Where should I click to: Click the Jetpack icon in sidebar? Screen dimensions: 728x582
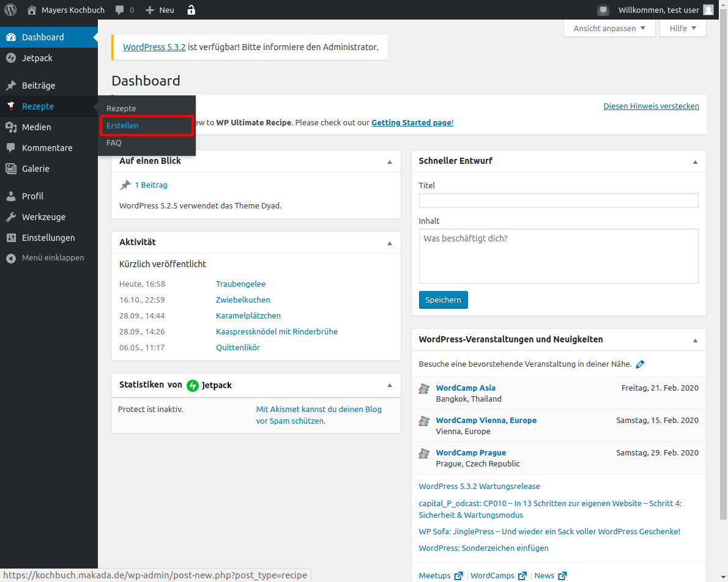pos(11,58)
